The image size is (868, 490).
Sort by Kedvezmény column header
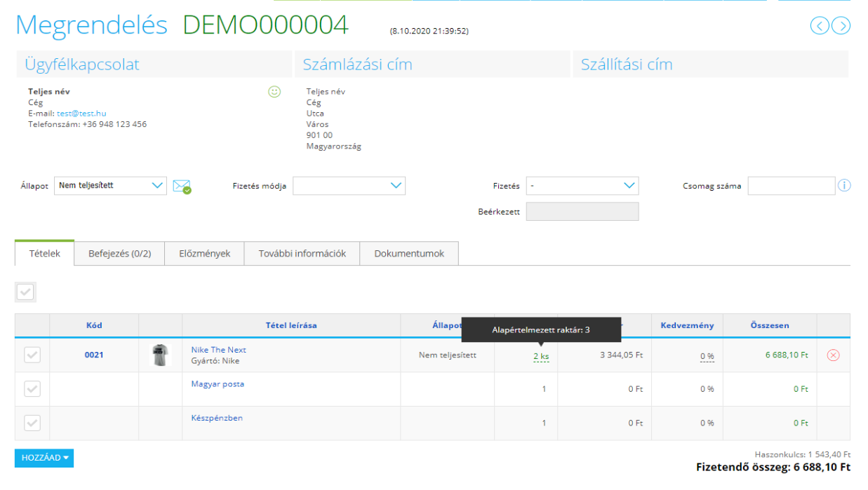[x=687, y=325]
